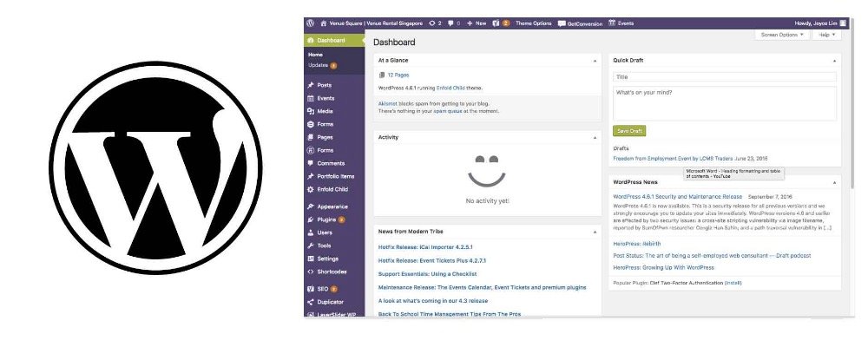Screen dimensions: 868x347
Task: Collapse the Quick Draft panel
Action: point(834,61)
